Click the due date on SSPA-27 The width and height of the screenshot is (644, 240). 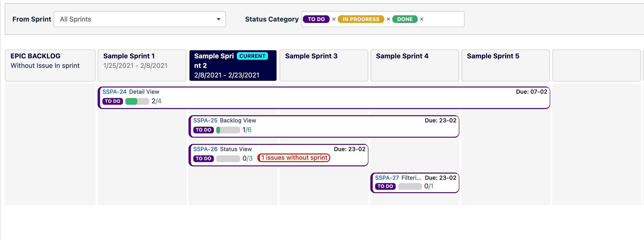click(441, 178)
